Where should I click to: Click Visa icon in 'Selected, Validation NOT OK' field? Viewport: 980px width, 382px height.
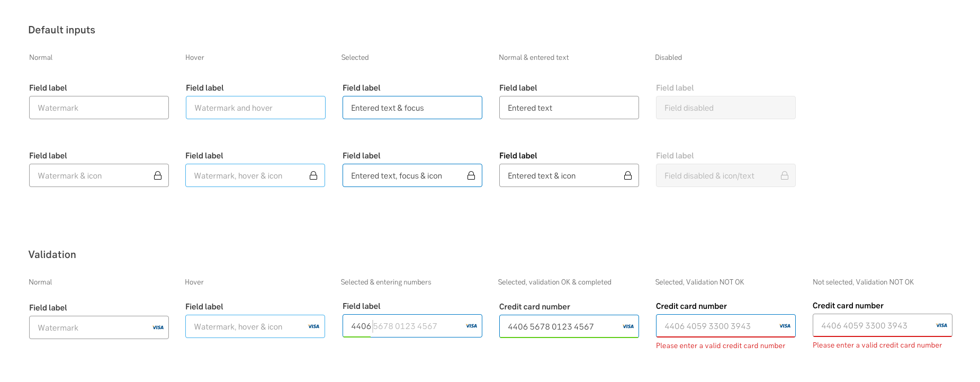785,326
